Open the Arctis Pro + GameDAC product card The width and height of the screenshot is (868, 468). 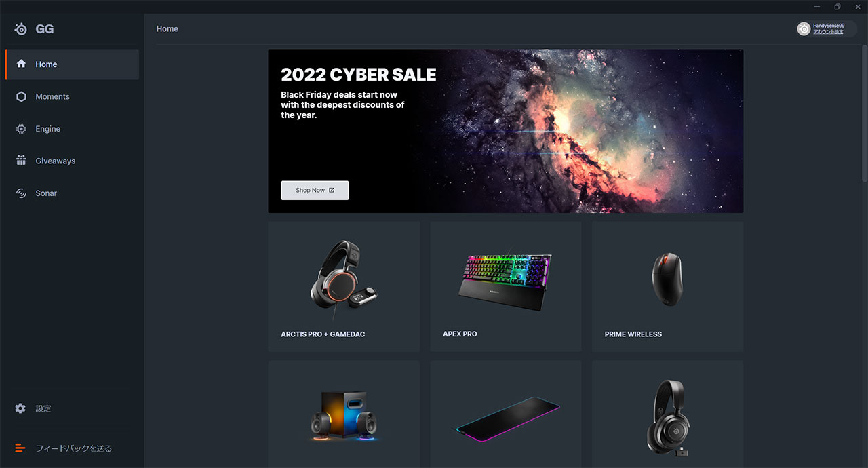point(344,286)
